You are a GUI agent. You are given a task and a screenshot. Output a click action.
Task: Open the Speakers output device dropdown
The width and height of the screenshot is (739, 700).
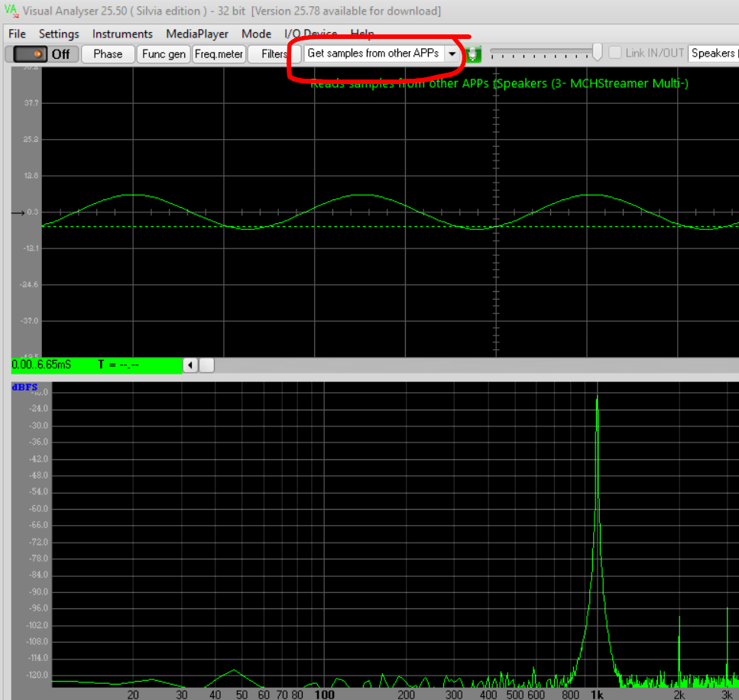pyautogui.click(x=713, y=53)
